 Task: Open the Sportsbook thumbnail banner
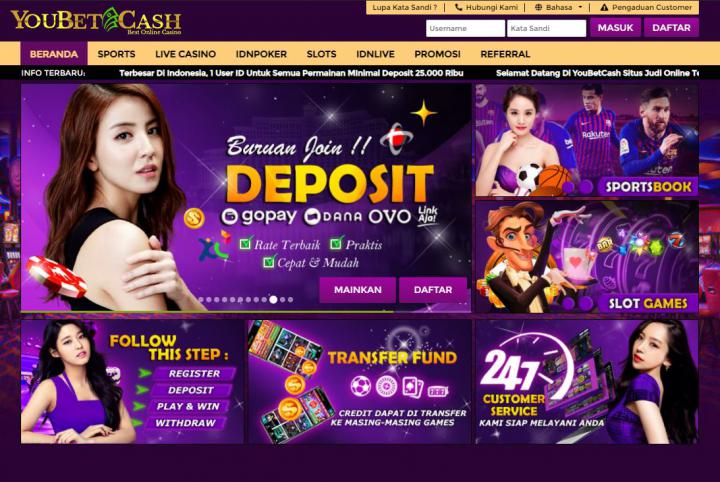(587, 140)
